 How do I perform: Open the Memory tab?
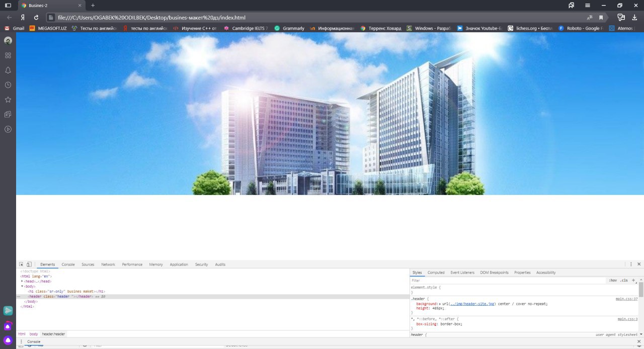point(156,264)
